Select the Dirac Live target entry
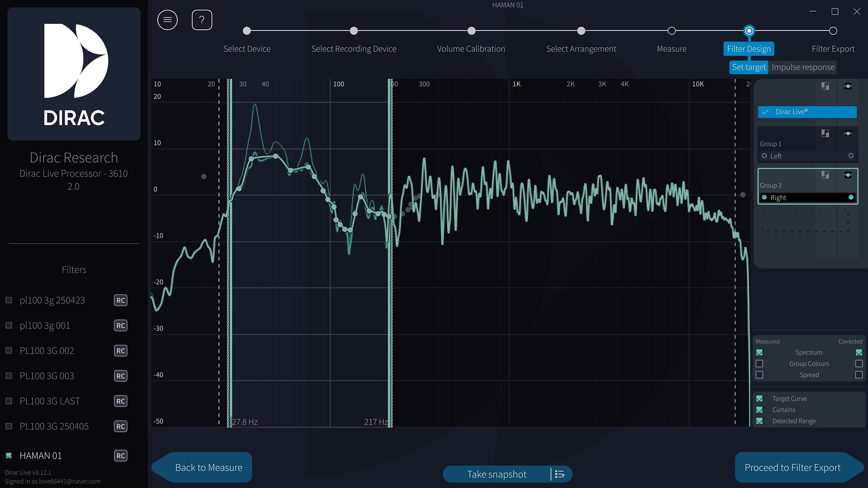 (807, 112)
